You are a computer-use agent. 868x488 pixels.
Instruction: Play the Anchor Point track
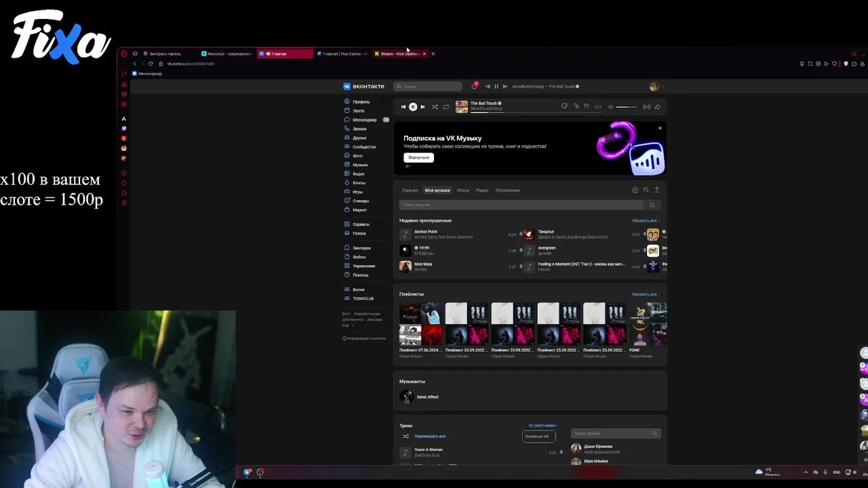[406, 235]
